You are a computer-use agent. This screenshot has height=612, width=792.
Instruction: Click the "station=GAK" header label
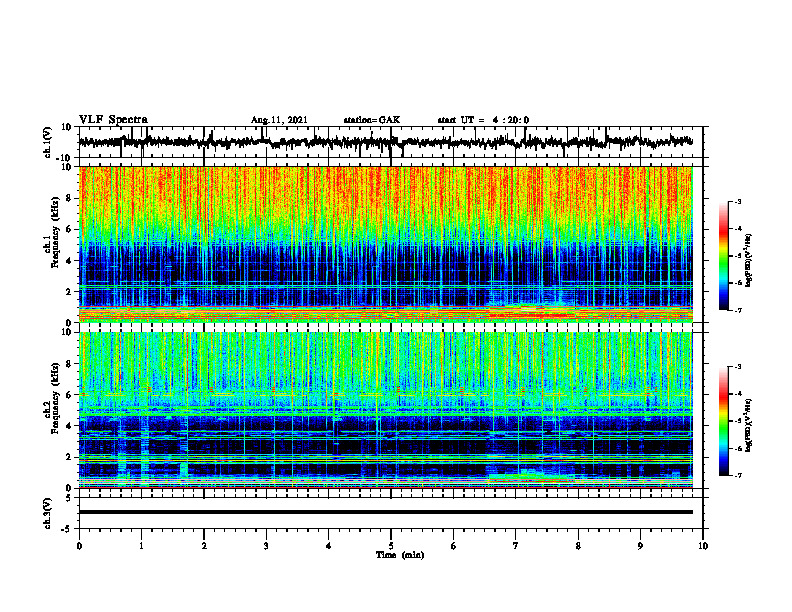(372, 120)
